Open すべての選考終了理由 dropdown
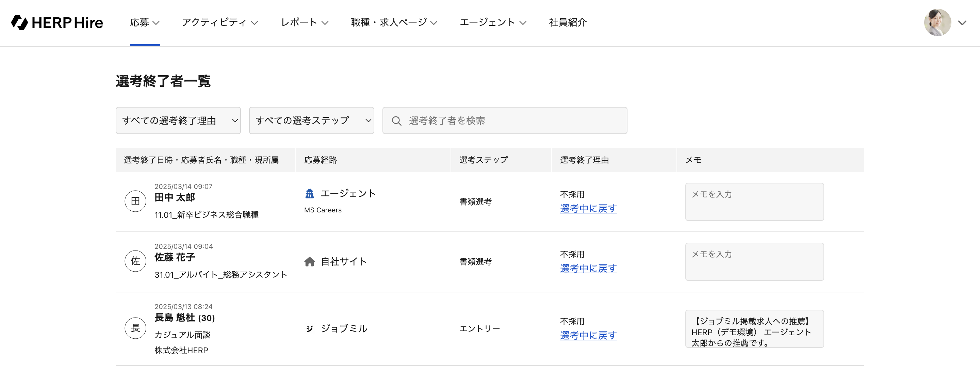This screenshot has width=980, height=371. click(178, 120)
